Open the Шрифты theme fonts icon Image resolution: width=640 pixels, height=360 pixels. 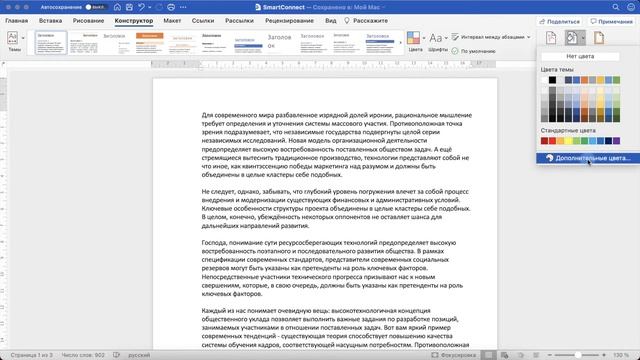[x=436, y=38]
